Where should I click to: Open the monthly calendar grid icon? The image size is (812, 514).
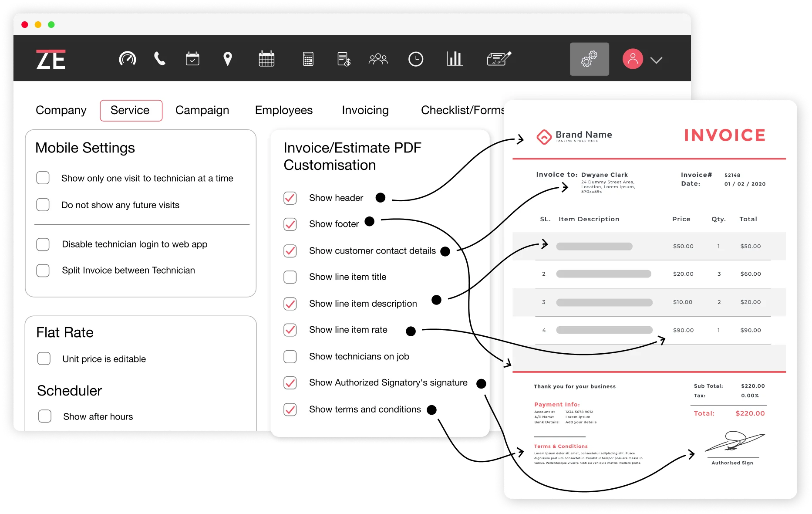(266, 58)
